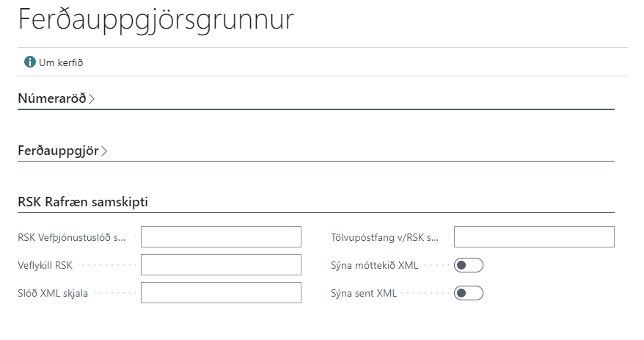Click the Ferðauppgjörsgrunnur page title

(x=155, y=20)
